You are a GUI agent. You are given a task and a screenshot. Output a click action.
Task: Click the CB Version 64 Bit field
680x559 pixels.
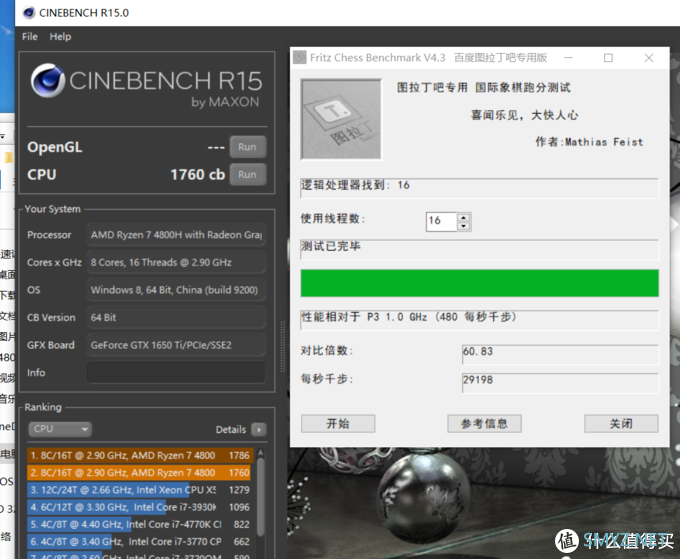pos(176,317)
